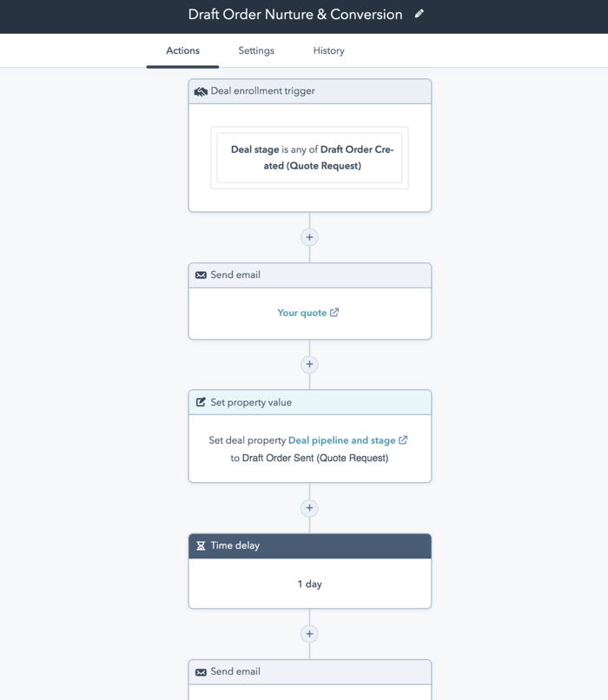Viewport: 608px width, 700px height.
Task: Open external link icon beside Your quote
Action: tap(334, 313)
